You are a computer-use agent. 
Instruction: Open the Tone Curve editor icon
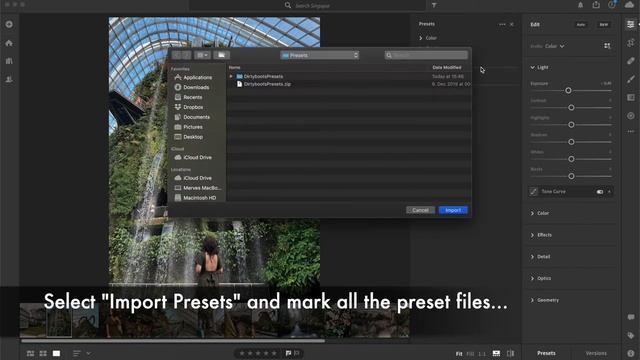coord(533,191)
